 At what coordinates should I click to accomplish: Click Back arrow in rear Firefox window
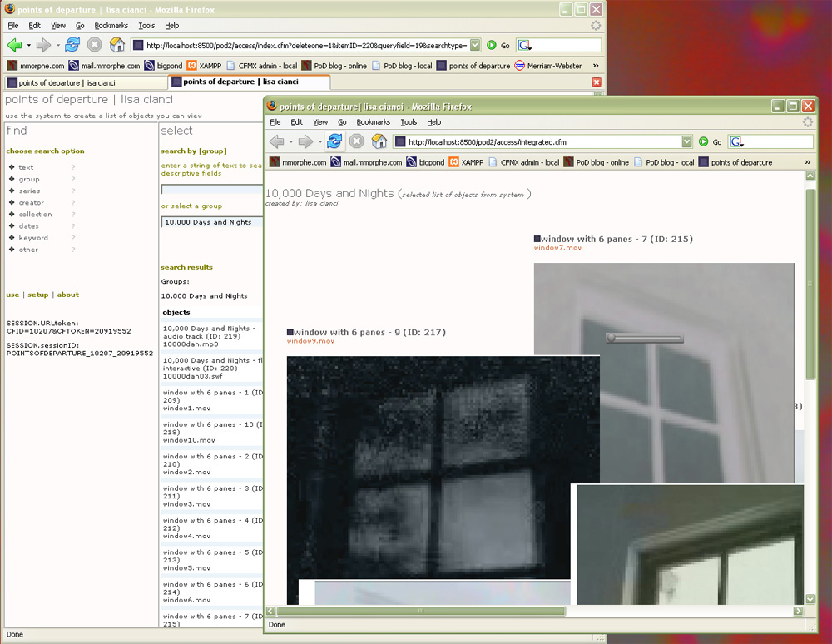[x=15, y=45]
